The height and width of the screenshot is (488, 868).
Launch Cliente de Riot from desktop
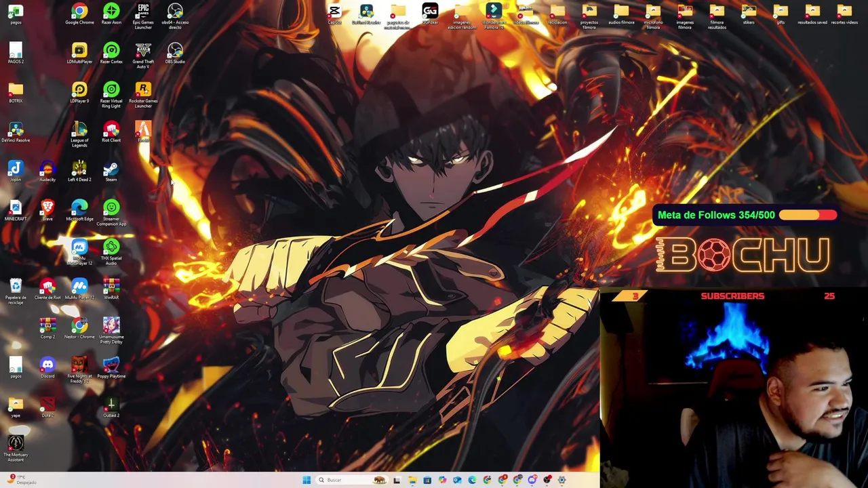pos(47,289)
